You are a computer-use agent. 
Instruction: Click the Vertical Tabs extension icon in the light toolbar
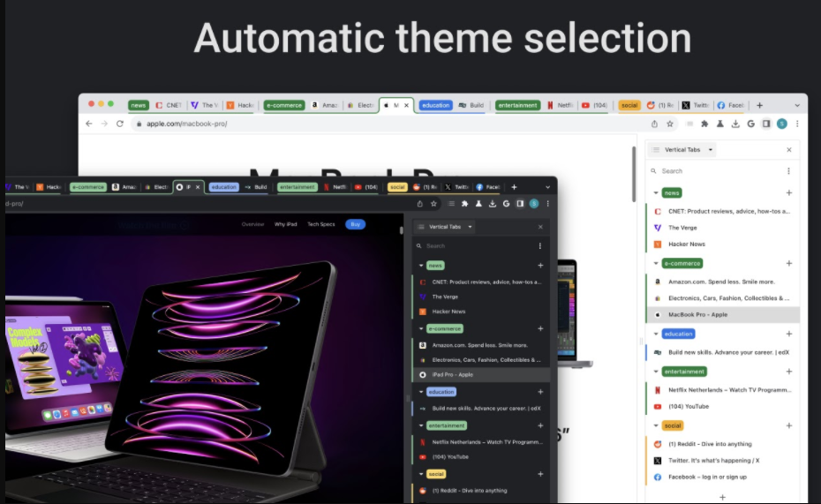(689, 124)
